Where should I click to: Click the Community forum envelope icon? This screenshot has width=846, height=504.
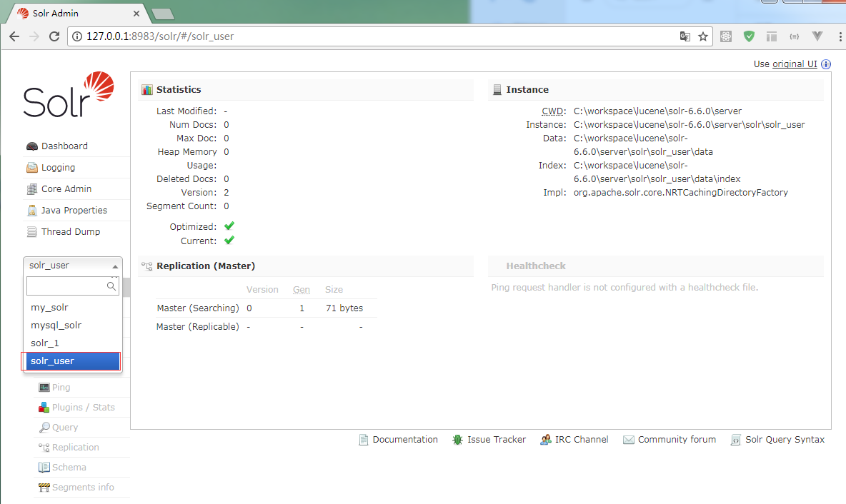click(x=629, y=440)
